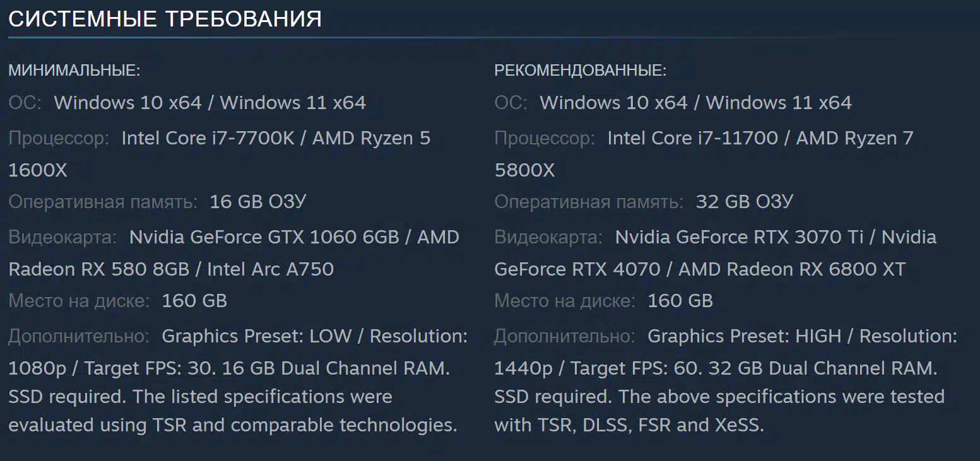Select the РЕКОМЕНДОВАННЫЕ column label
The height and width of the screenshot is (461, 980).
click(x=580, y=71)
